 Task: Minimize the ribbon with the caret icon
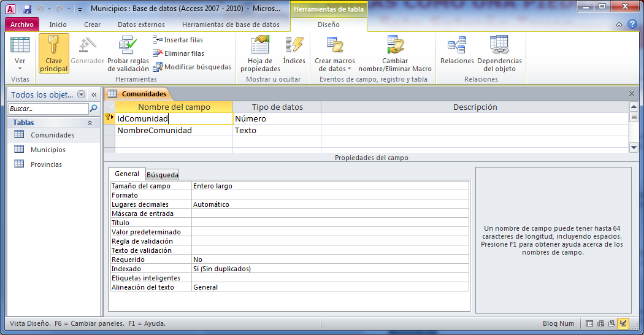(619, 25)
